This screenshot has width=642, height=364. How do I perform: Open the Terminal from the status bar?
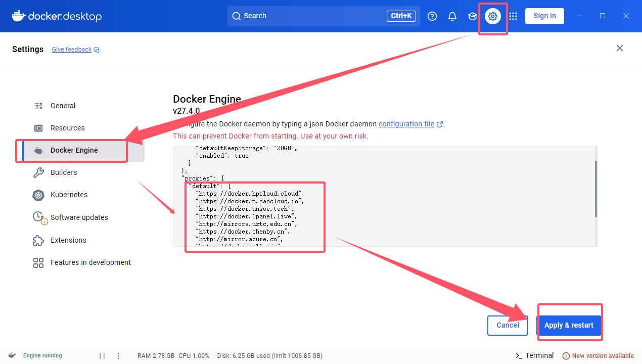click(534, 355)
